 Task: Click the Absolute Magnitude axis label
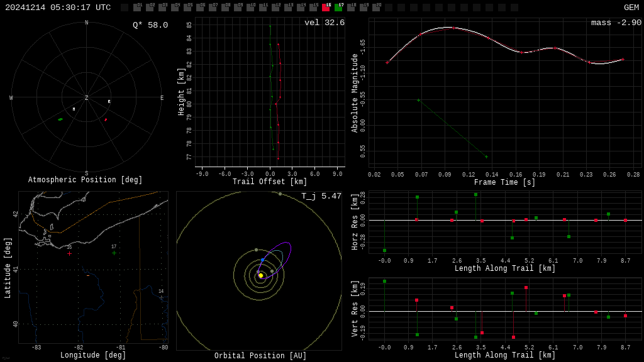[x=355, y=93]
